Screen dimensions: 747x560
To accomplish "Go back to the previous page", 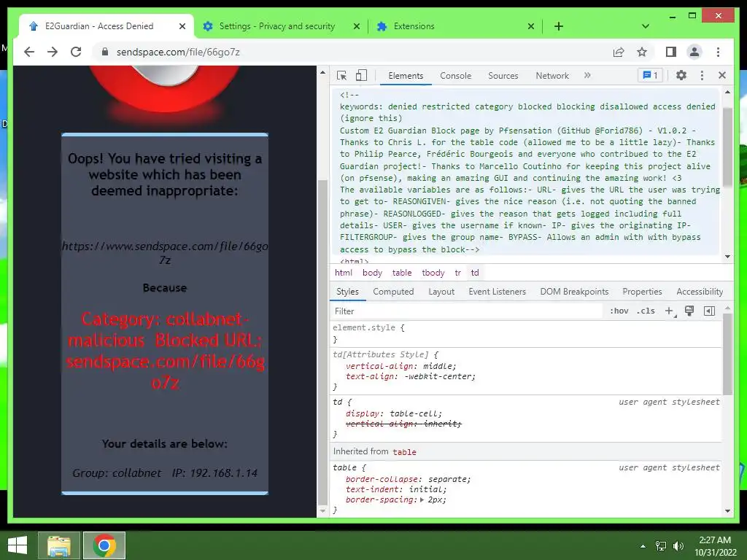I will (x=29, y=52).
